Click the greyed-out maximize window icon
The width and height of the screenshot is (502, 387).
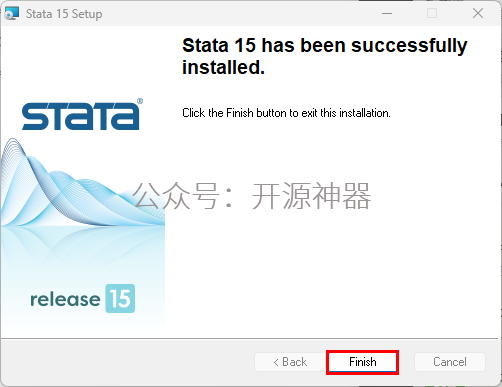432,13
